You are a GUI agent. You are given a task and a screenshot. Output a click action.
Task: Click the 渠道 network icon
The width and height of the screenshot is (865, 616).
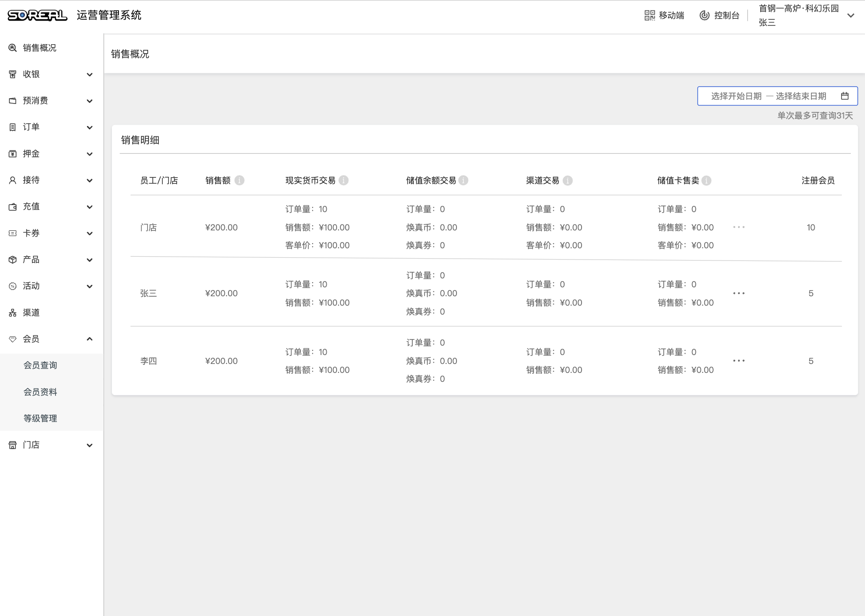point(13,313)
